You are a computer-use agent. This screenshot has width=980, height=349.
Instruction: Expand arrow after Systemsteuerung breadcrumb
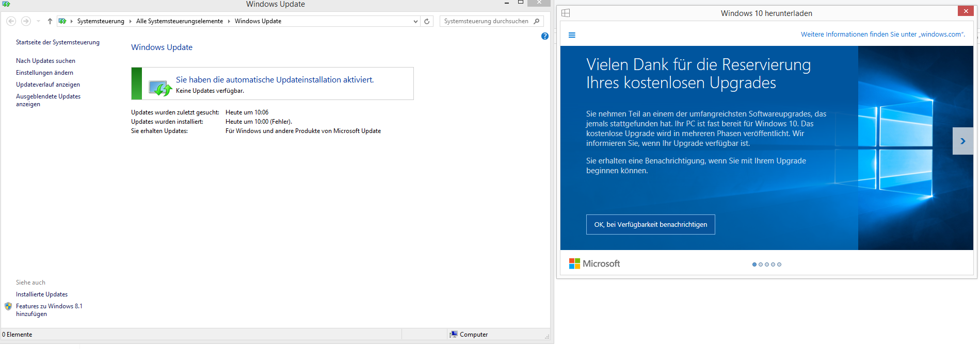pos(130,21)
